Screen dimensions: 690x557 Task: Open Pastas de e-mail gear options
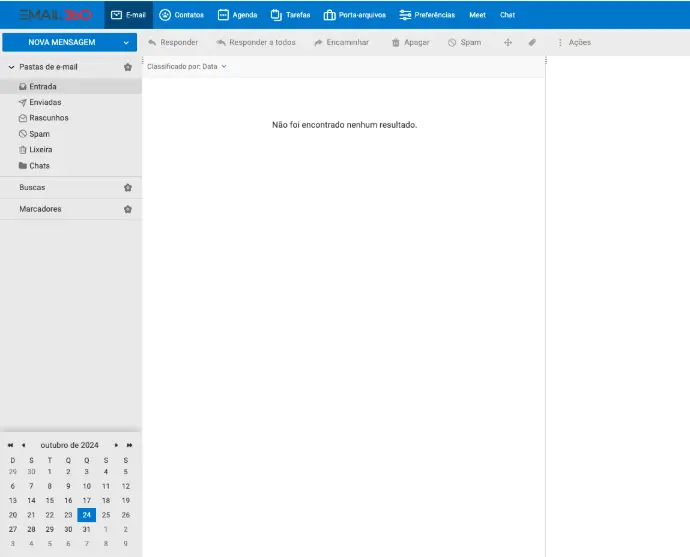(x=128, y=67)
